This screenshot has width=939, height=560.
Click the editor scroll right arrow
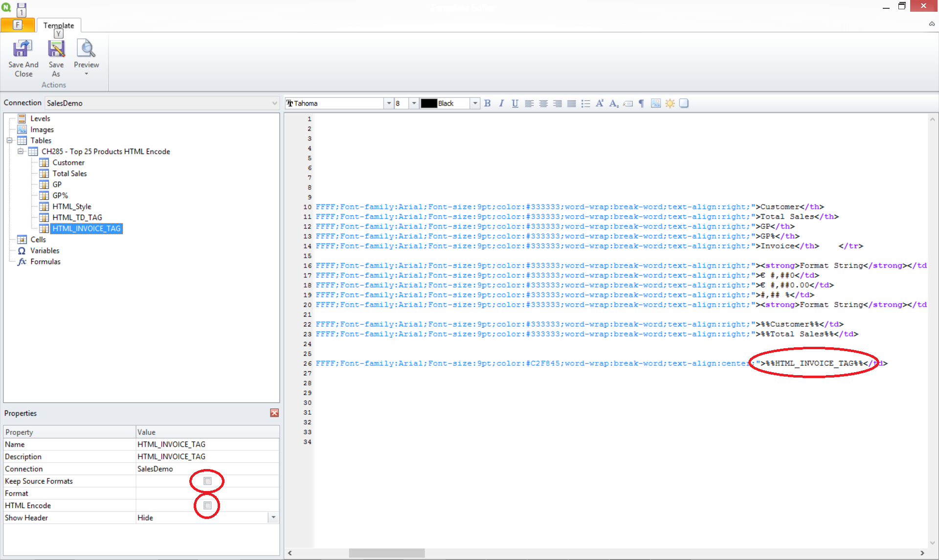coord(922,553)
